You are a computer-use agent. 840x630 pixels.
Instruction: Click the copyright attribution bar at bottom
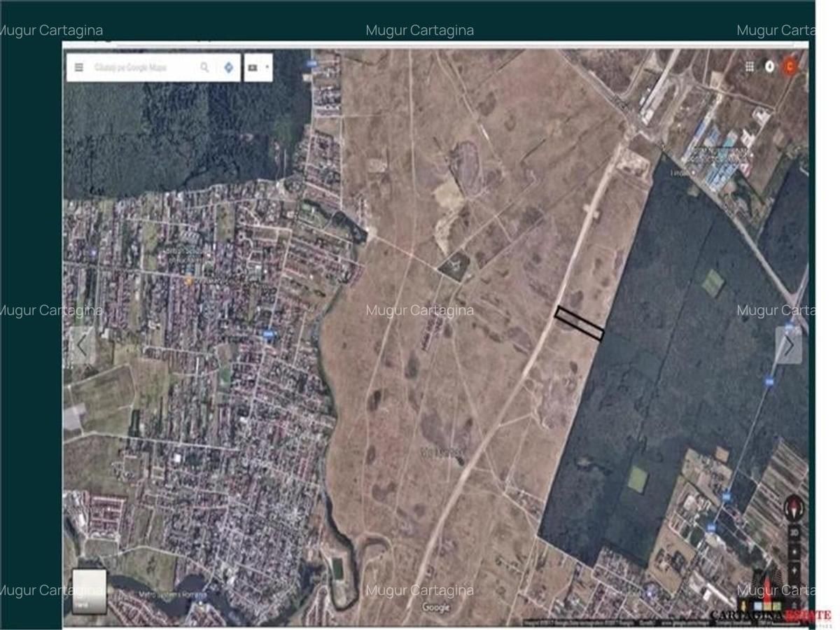point(630,622)
